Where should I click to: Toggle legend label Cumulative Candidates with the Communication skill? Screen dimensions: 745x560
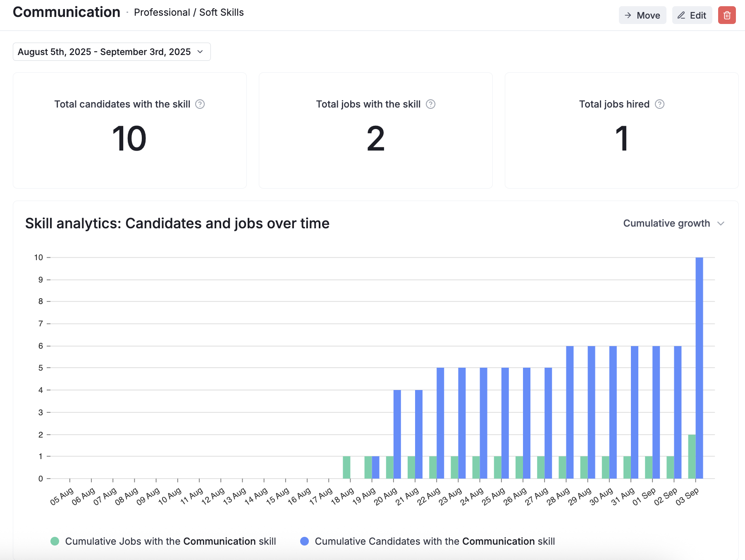click(435, 541)
